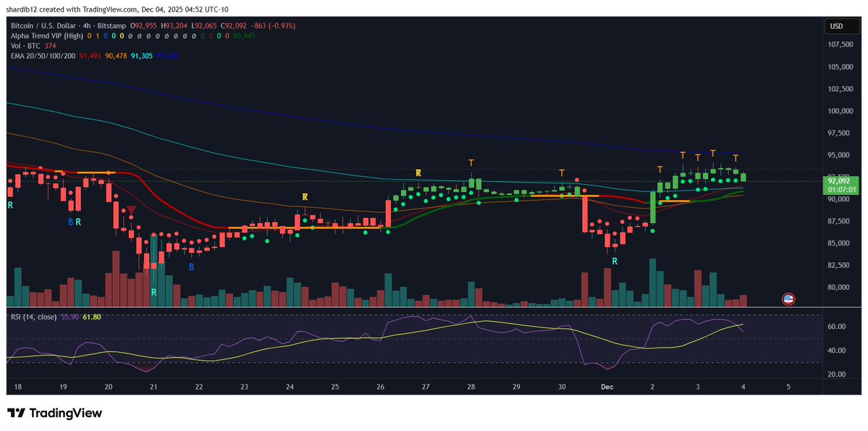This screenshot has width=868, height=431.
Task: Select the RSI (14, close) indicator legend
Action: point(33,317)
